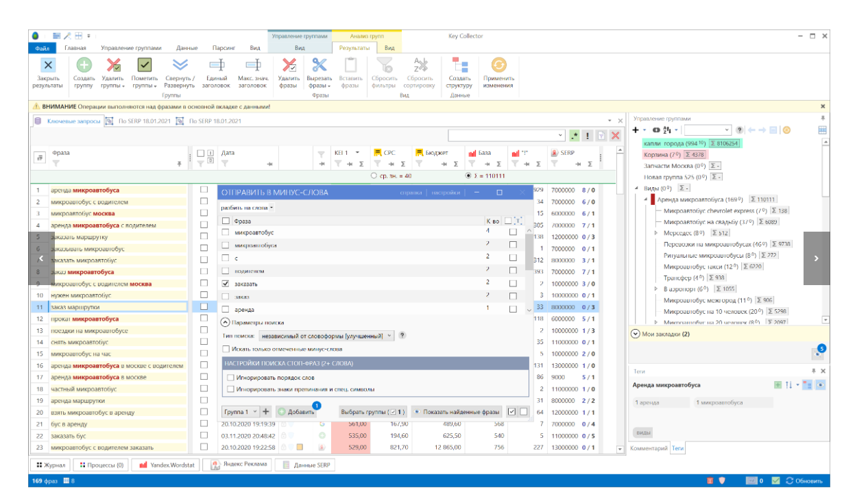Click the sort A-Z icon in groups panel
The width and height of the screenshot is (868, 501).
coord(667,130)
